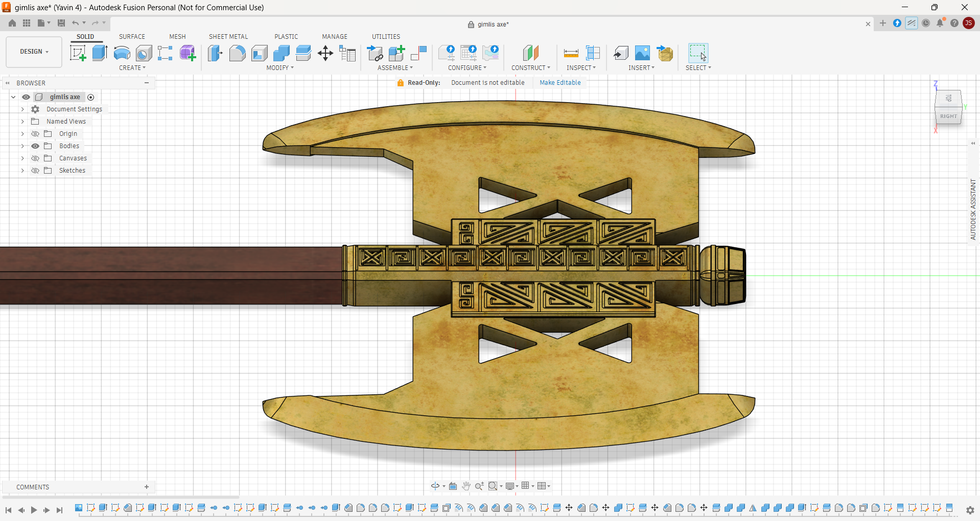Switch to the SURFACE tab
980x521 pixels.
pyautogui.click(x=132, y=36)
